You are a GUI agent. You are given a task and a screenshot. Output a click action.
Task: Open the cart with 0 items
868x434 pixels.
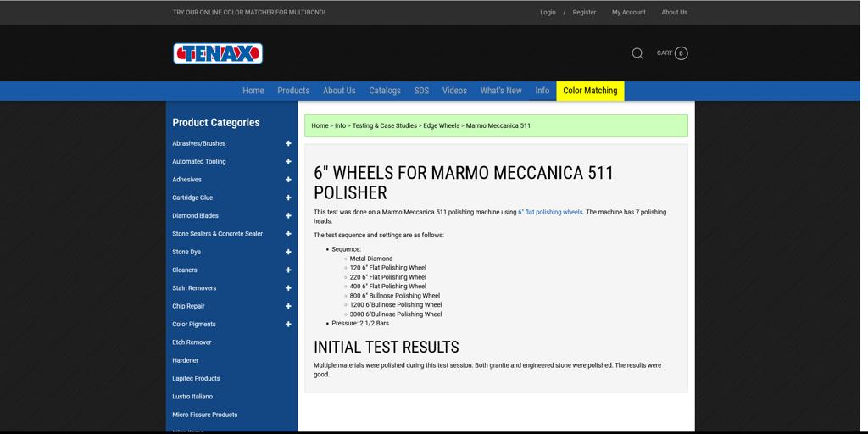coord(672,53)
